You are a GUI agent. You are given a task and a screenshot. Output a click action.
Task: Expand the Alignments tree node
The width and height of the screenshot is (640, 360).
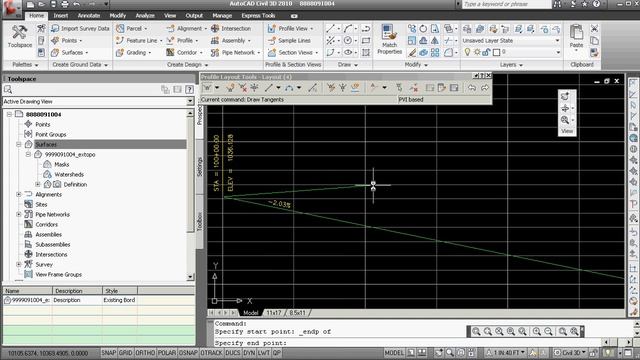point(19,195)
